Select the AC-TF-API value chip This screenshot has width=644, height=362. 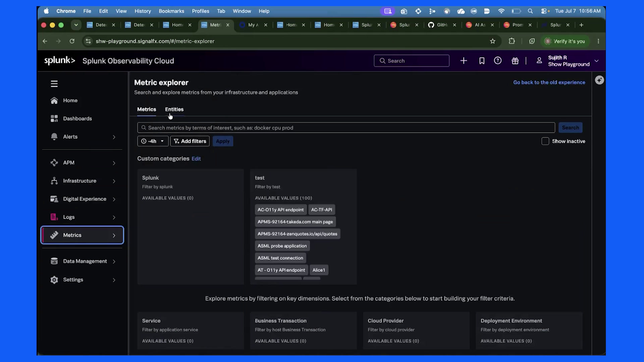(x=321, y=210)
